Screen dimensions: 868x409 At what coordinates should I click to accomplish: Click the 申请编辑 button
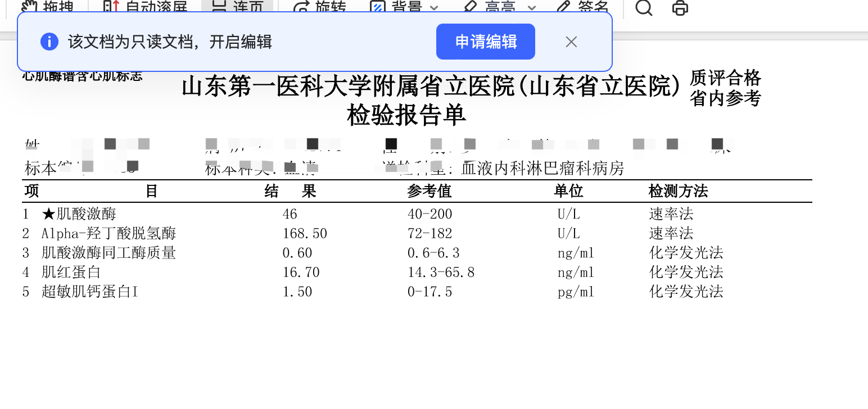[x=486, y=42]
